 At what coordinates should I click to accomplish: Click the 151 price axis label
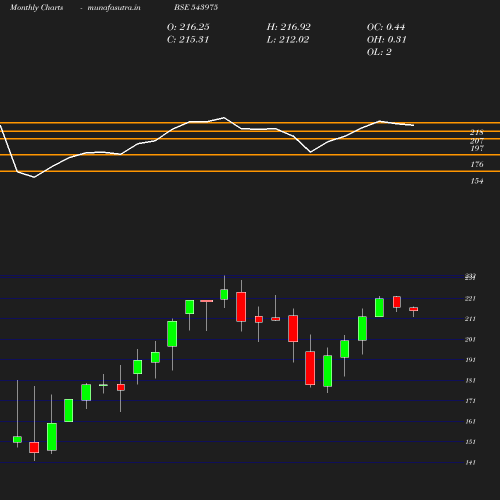point(470,442)
